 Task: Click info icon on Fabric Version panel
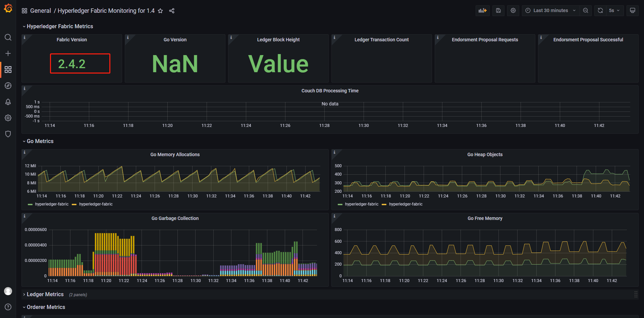24,38
